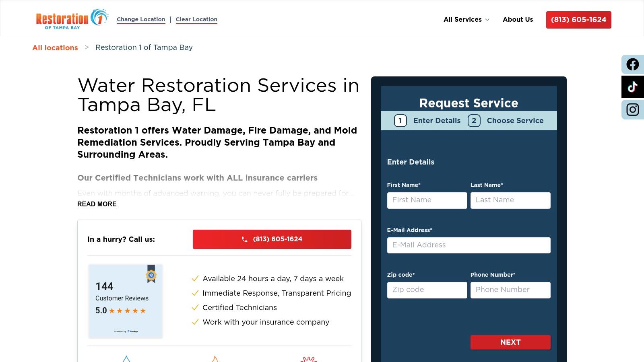Screen dimensions: 644x362
Task: Focus the Last Name field
Action: tap(510, 200)
